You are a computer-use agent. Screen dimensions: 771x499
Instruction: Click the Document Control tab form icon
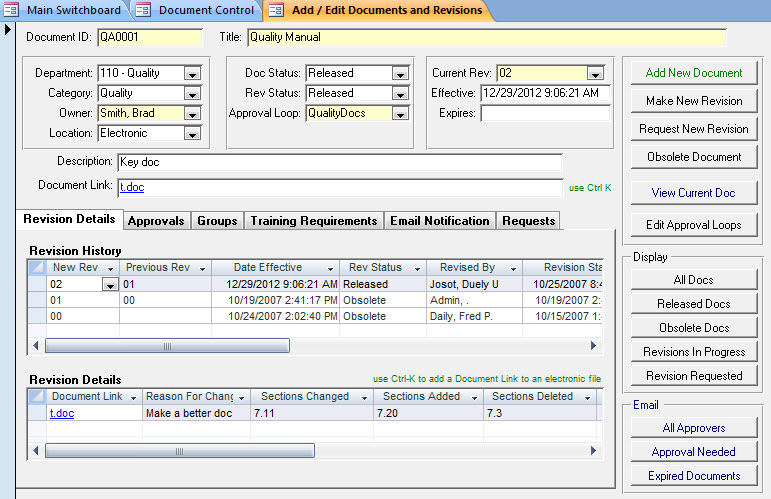point(143,10)
